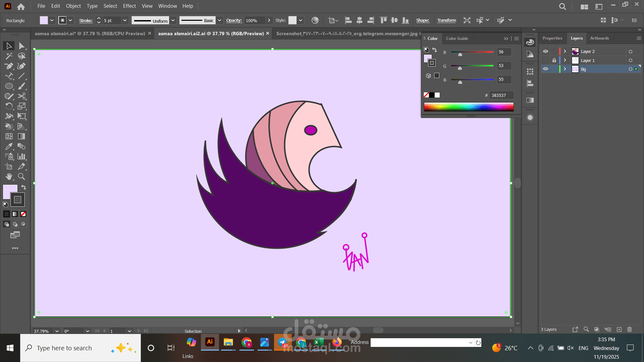This screenshot has width=644, height=362.
Task: Open the Stroke weight dropdown
Action: pyautogui.click(x=124, y=20)
